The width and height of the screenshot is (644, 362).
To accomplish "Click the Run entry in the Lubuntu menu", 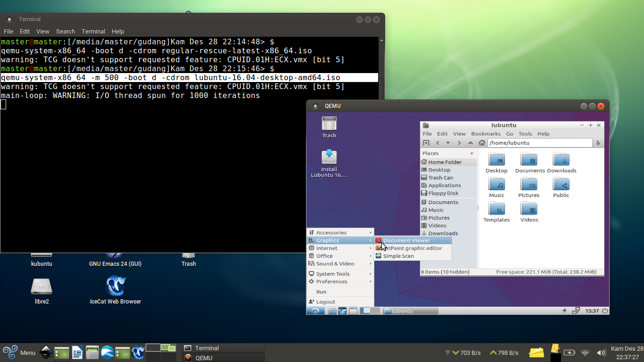I will click(321, 291).
